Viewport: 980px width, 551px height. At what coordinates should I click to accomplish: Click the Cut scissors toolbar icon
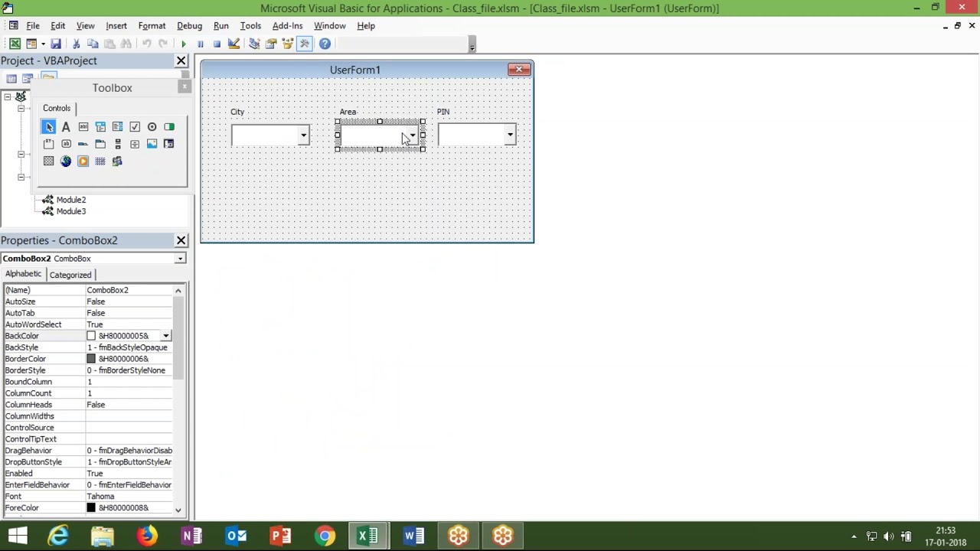[x=76, y=44]
